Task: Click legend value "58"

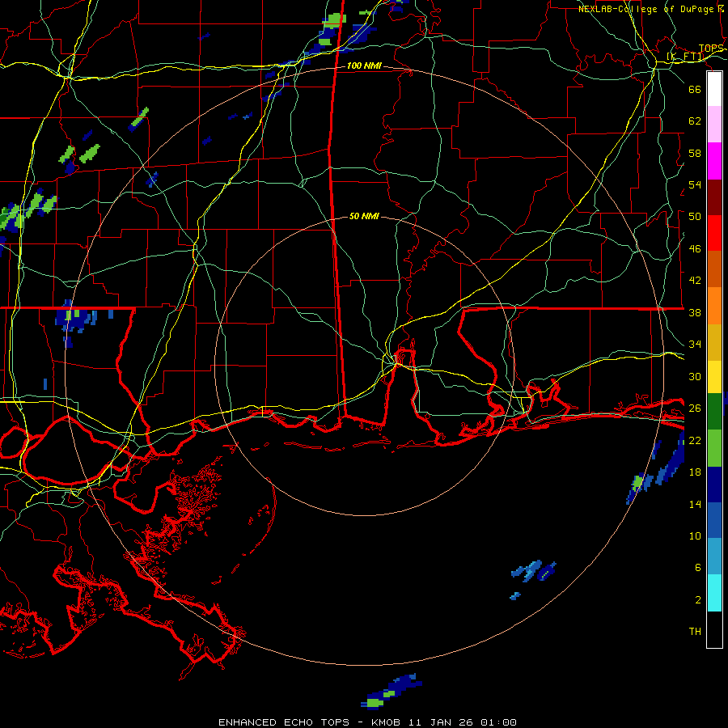Action: (695, 153)
